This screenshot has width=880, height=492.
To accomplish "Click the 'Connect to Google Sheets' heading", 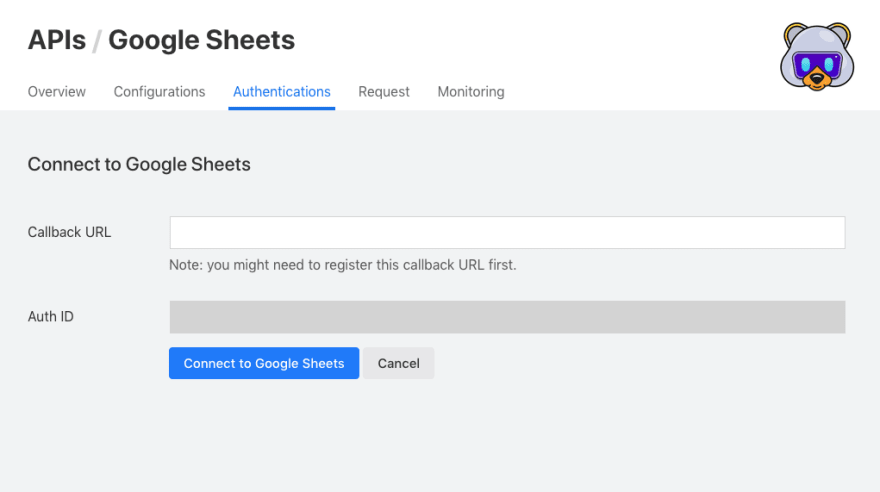I will (x=139, y=164).
